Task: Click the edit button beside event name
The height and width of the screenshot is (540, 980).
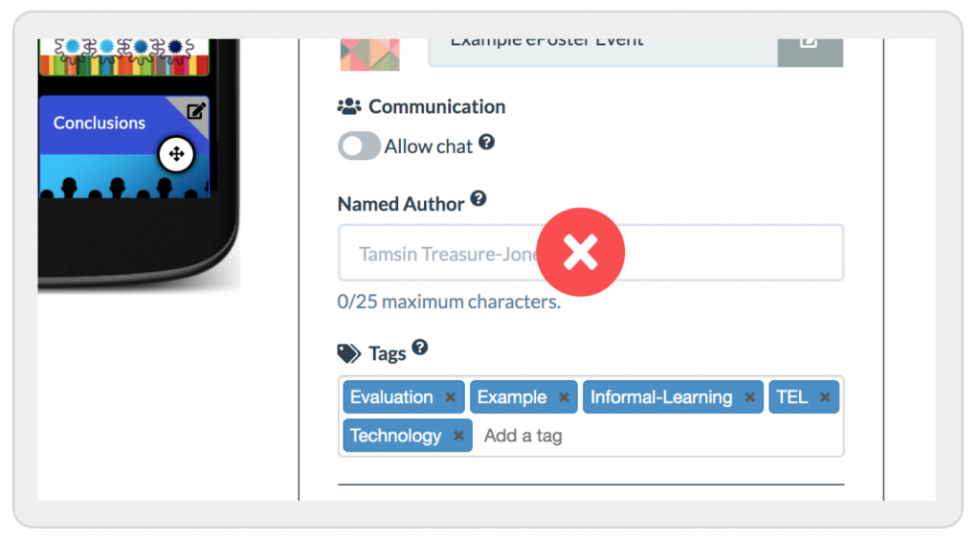Action: [810, 52]
